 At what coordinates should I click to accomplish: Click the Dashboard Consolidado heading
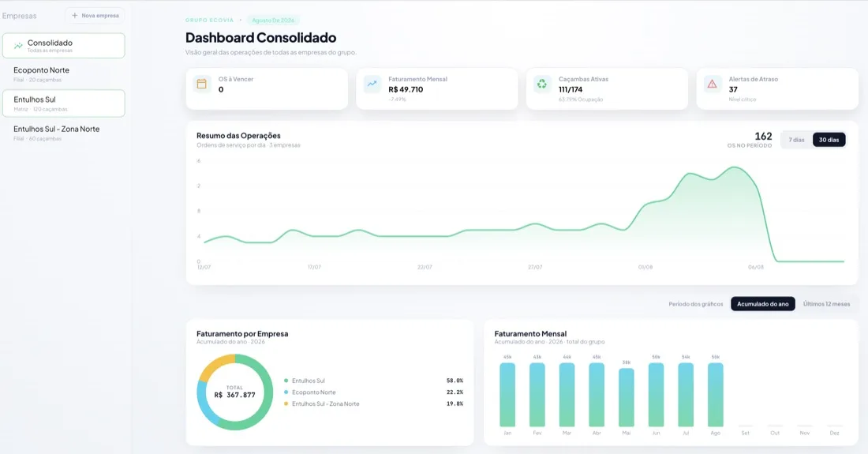(260, 38)
